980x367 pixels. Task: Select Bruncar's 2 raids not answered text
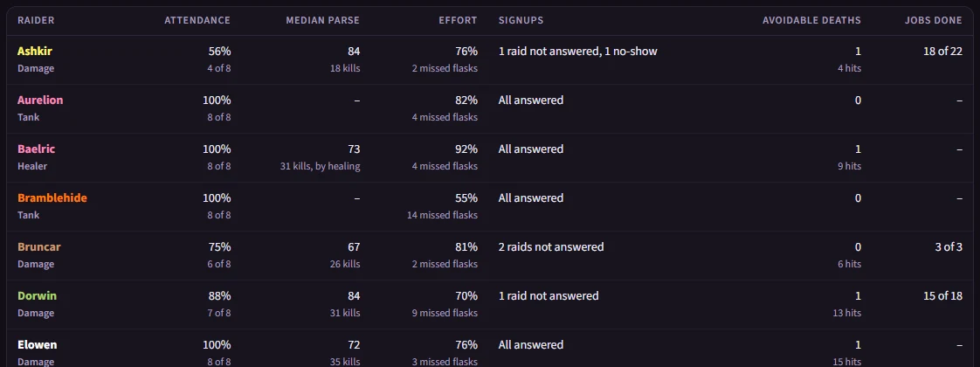click(x=551, y=246)
